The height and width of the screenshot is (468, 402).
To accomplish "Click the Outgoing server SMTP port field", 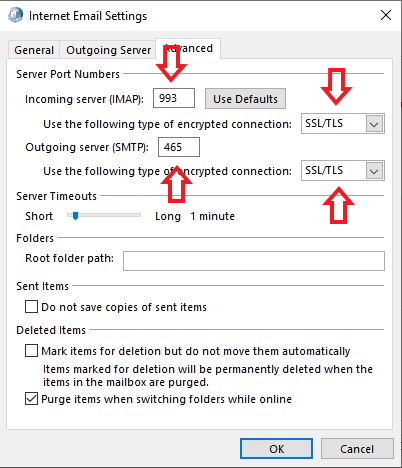I will [x=179, y=147].
